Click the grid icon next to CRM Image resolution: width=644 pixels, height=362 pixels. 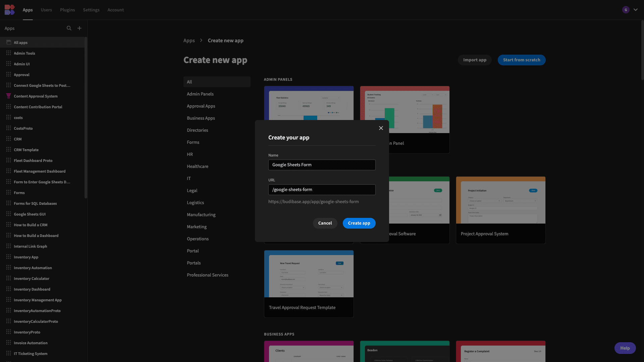(x=8, y=139)
